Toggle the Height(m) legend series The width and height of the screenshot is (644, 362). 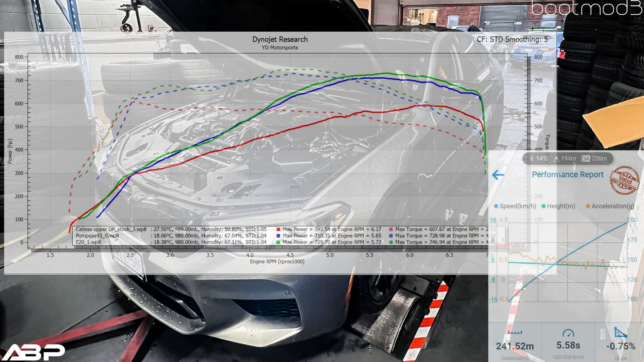coord(558,206)
